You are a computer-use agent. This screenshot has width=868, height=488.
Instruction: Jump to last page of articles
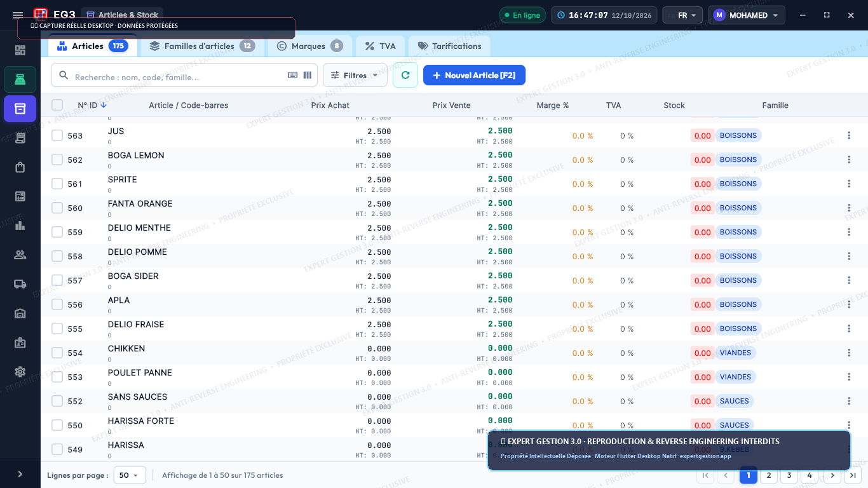[x=853, y=475]
